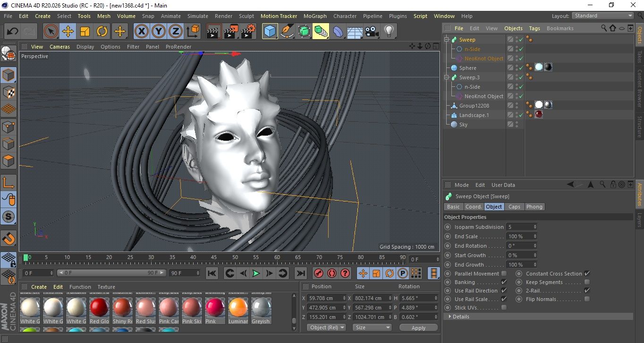Toggle Snap magnet icon
This screenshot has width=644, height=343.
8,238
